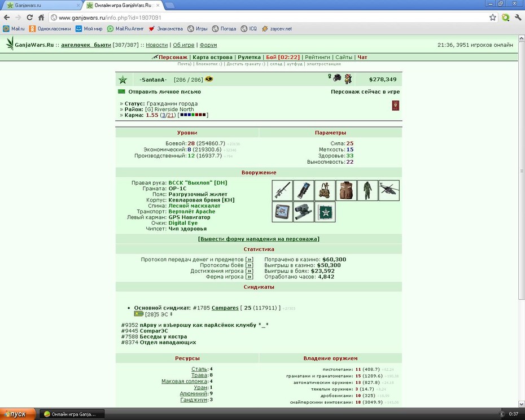Open the Бой [02:22] menu item
This screenshot has width=525, height=420.
click(x=283, y=57)
